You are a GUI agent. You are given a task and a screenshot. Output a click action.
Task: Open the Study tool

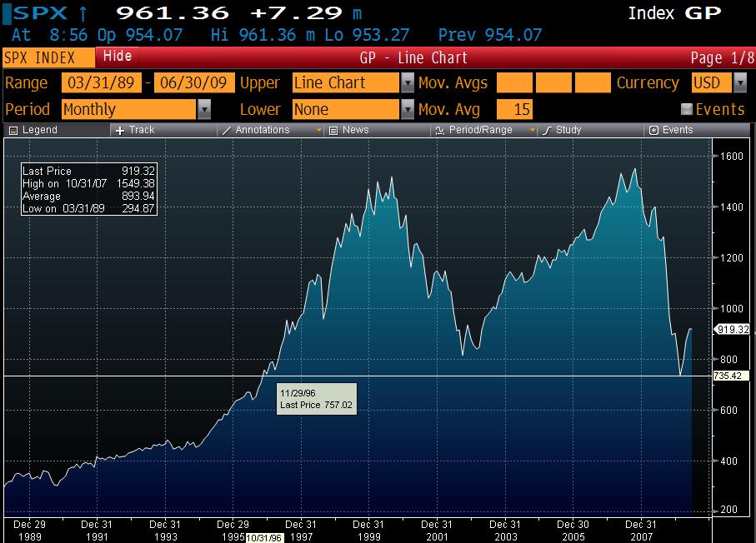click(547, 130)
